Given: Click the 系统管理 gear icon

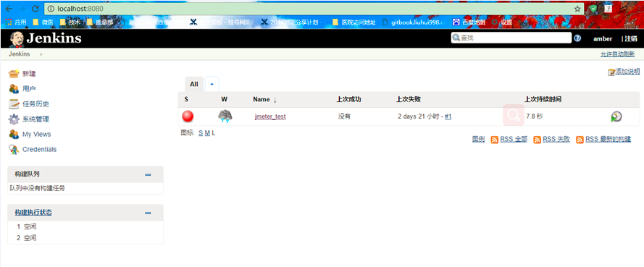Looking at the screenshot, I should [14, 119].
